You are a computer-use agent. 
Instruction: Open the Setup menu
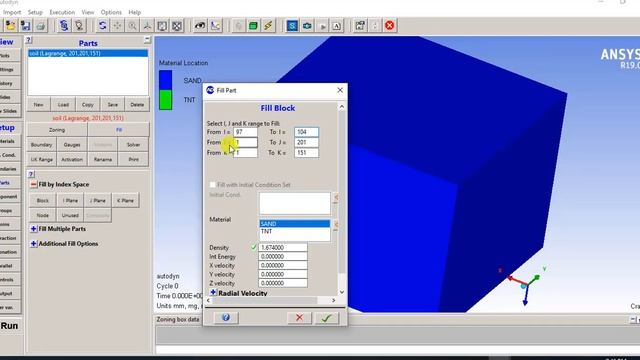35,12
